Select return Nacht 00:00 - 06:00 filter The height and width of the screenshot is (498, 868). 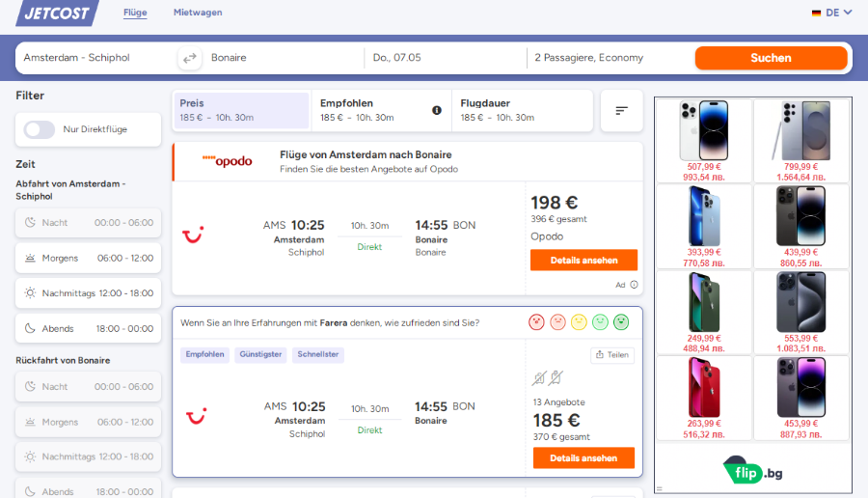[x=88, y=387]
